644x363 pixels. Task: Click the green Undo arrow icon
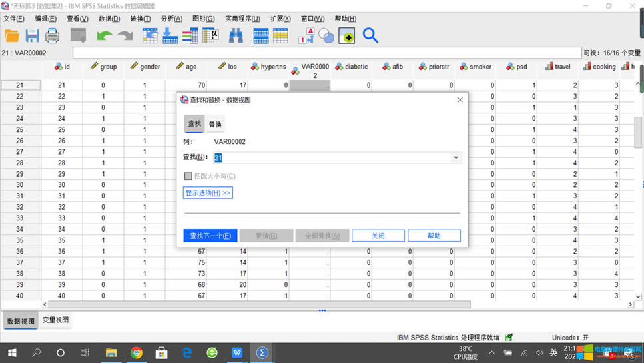click(x=104, y=35)
